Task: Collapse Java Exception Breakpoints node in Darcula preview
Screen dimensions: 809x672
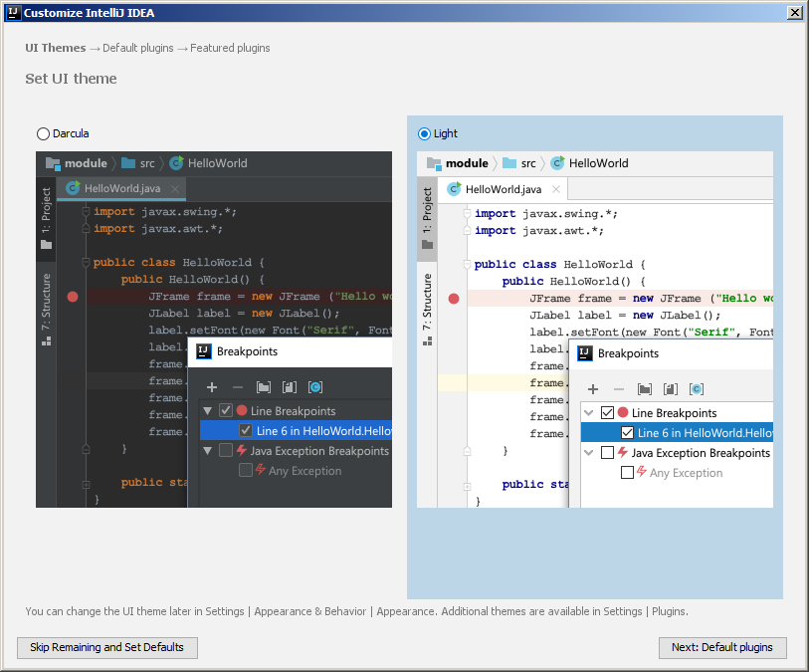Action: [x=207, y=451]
